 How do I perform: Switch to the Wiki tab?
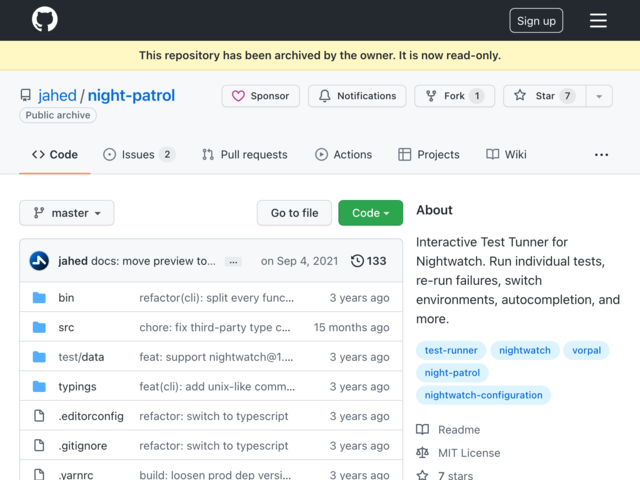pyautogui.click(x=506, y=155)
